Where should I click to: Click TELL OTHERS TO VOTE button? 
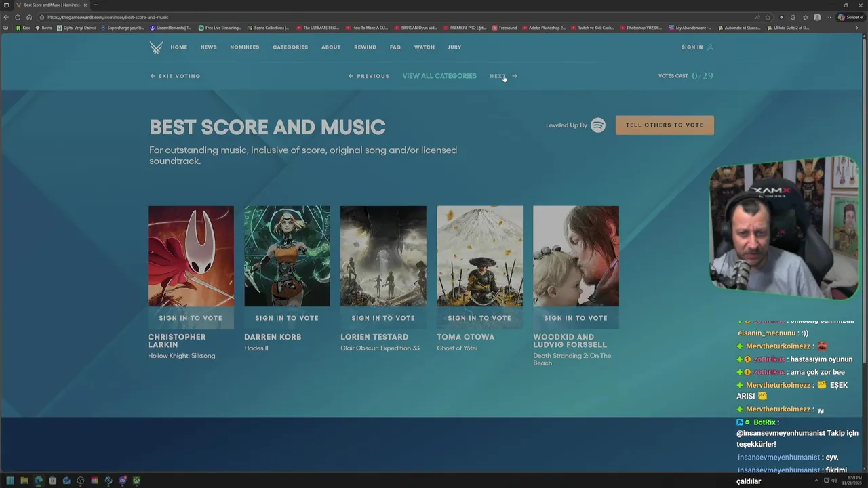click(665, 125)
